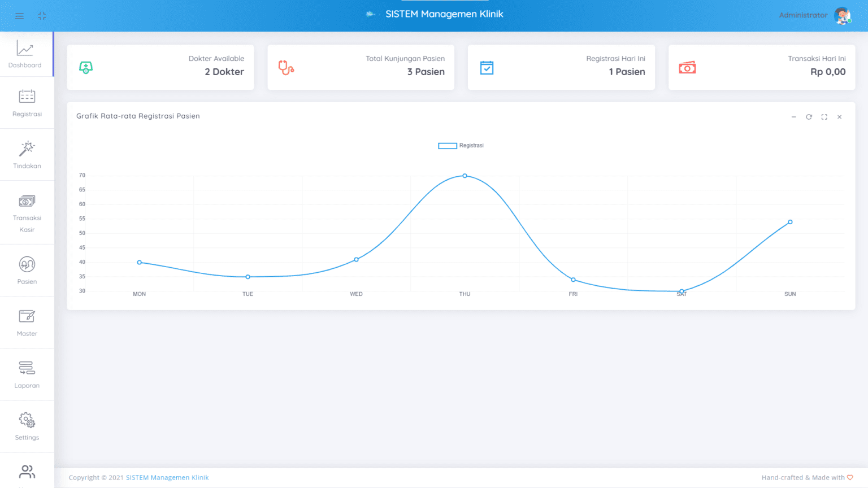The height and width of the screenshot is (488, 868).
Task: Open Dashboard from the sidebar
Action: [x=25, y=54]
